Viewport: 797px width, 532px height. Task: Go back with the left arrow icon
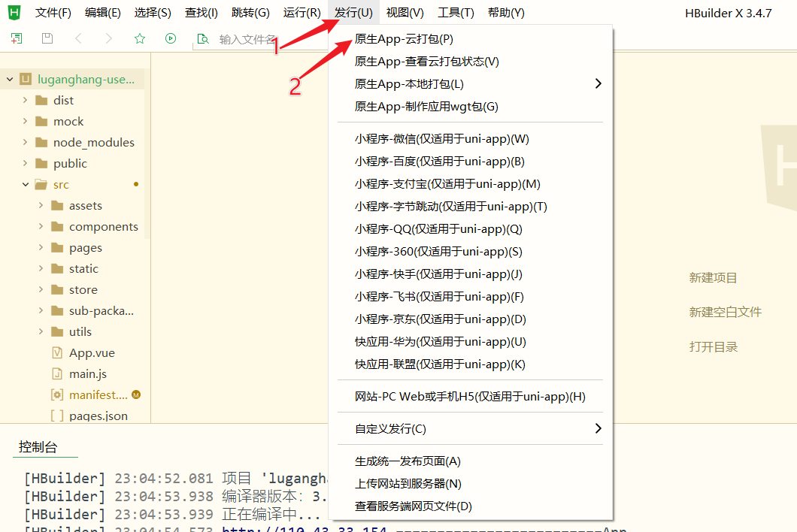pyautogui.click(x=77, y=38)
